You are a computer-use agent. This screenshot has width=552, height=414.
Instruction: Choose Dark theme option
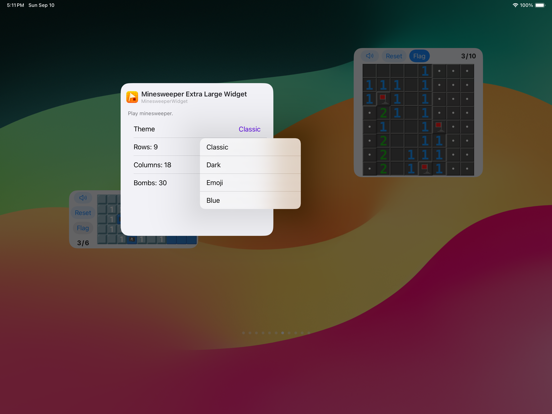click(250, 165)
